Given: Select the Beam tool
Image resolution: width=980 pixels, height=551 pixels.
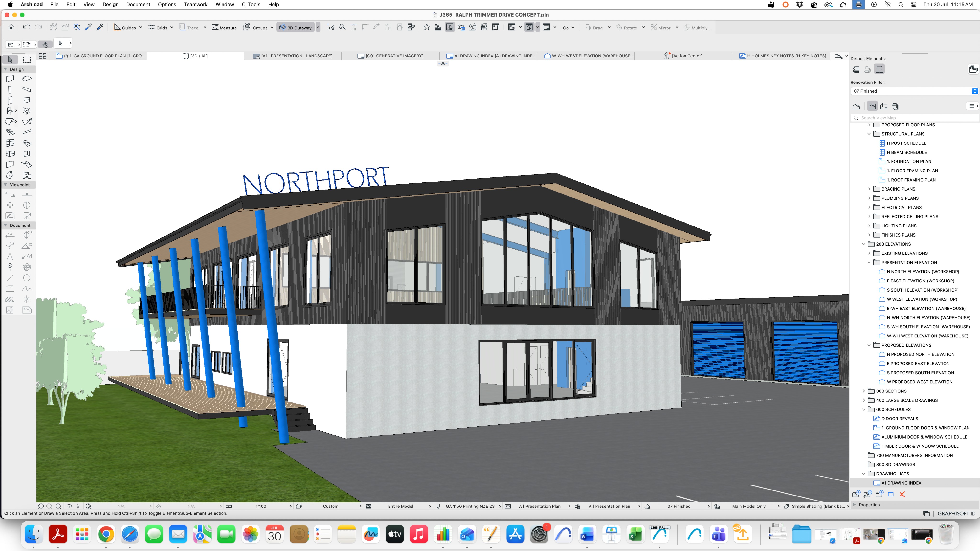Looking at the screenshot, I should click(27, 89).
